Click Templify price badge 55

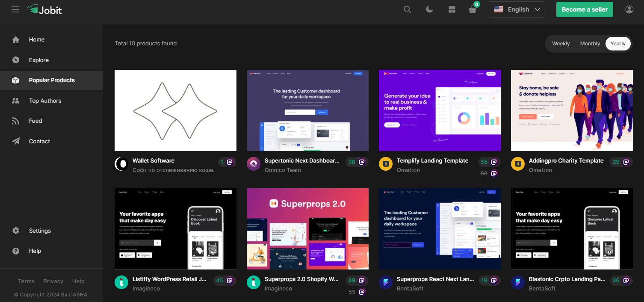point(489,162)
